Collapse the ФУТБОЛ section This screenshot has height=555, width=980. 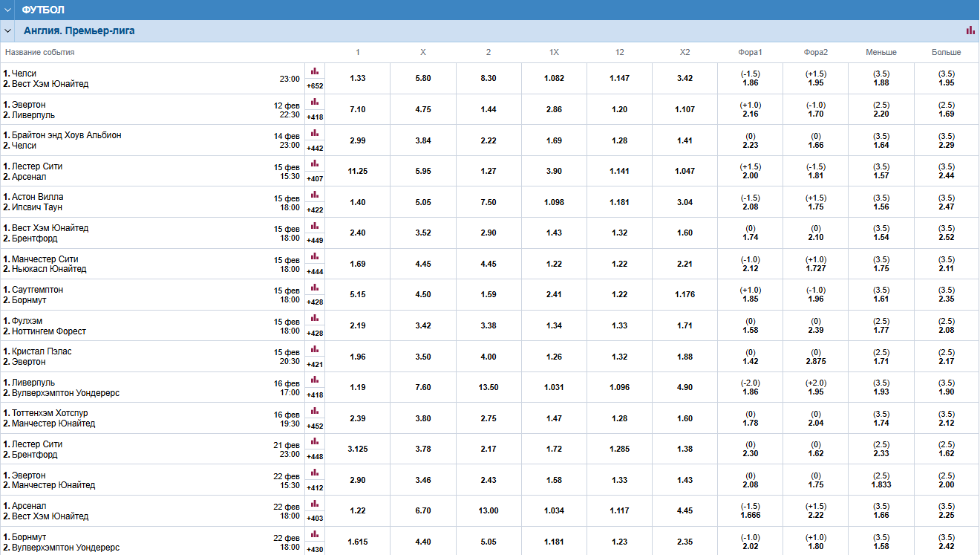point(7,10)
